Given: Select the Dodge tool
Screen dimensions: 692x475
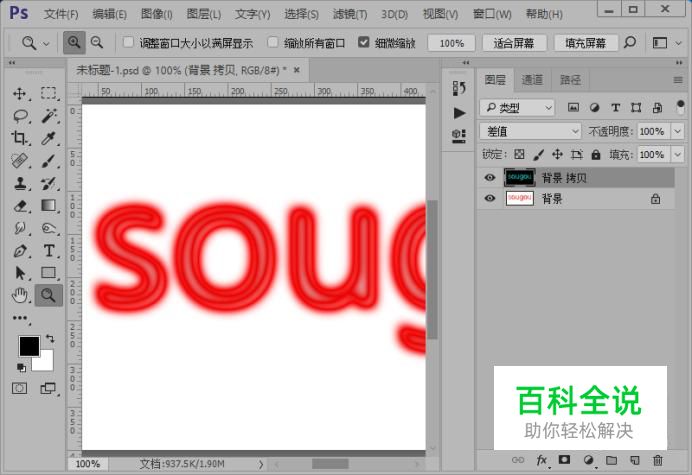Looking at the screenshot, I should coord(49,228).
